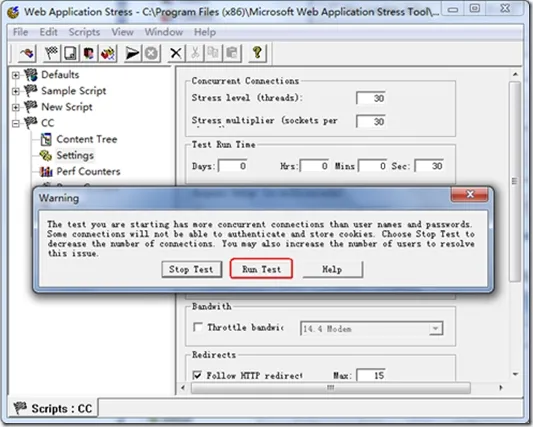Expand the Sample Script tree node
The image size is (533, 427).
(x=16, y=91)
